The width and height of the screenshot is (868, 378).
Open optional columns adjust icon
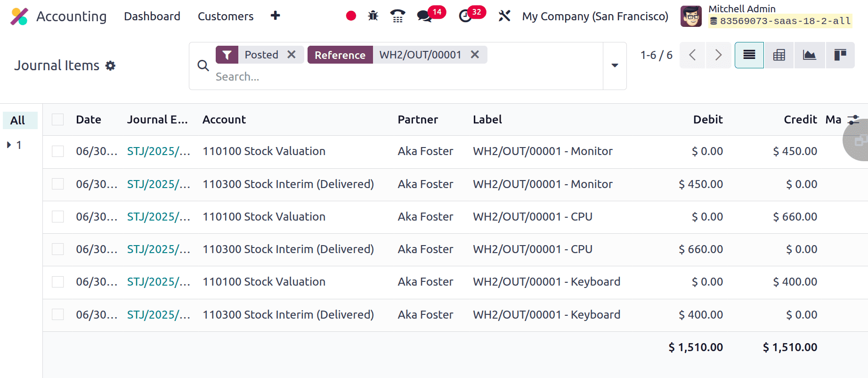pyautogui.click(x=853, y=120)
